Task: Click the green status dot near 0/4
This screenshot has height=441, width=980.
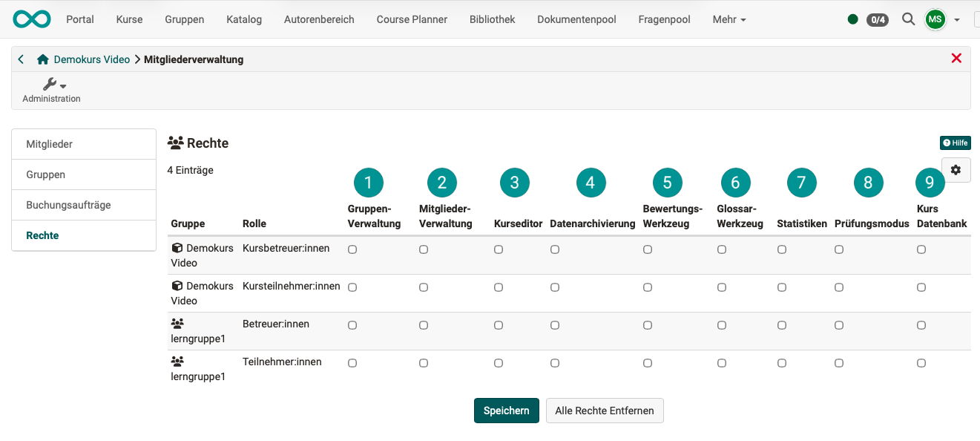Action: [x=853, y=19]
